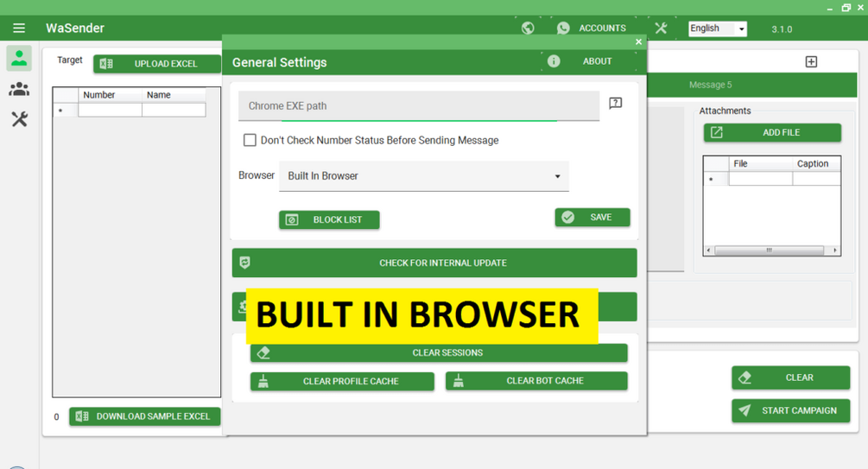Click CLEAR BOT CACHE button

click(536, 381)
